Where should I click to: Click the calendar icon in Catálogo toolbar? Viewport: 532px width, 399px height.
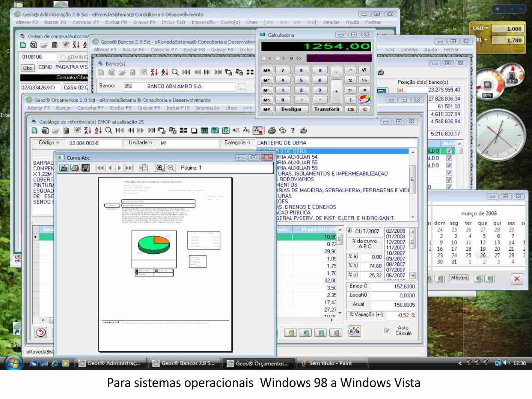point(226,131)
